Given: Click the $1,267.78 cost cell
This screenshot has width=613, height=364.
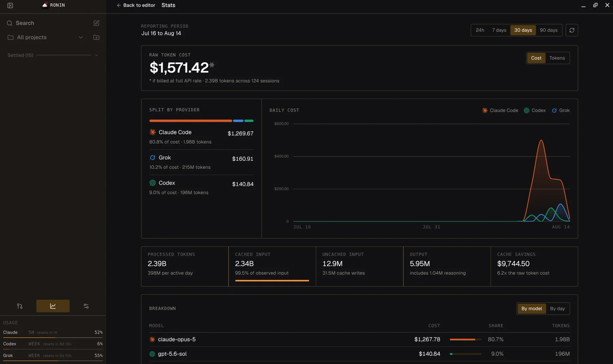Looking at the screenshot, I should pos(427,339).
